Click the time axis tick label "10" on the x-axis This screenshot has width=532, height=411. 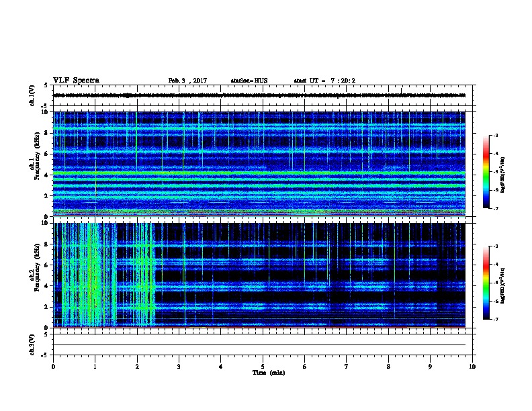(x=472, y=367)
